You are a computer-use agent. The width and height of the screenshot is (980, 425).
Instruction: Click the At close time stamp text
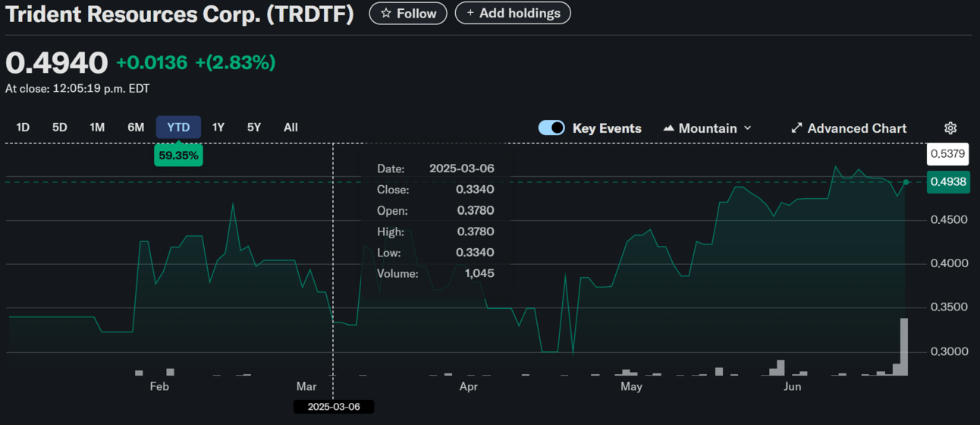77,89
